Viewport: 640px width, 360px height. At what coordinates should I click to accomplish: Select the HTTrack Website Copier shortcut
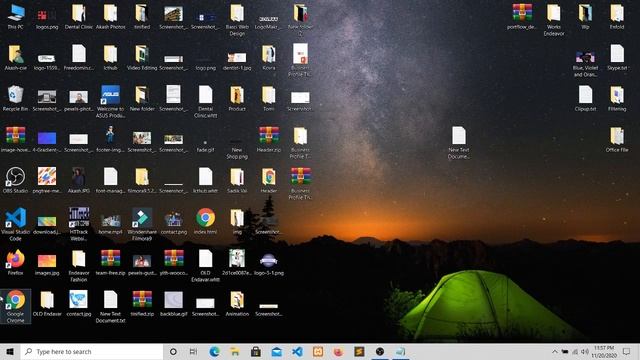pos(79,224)
